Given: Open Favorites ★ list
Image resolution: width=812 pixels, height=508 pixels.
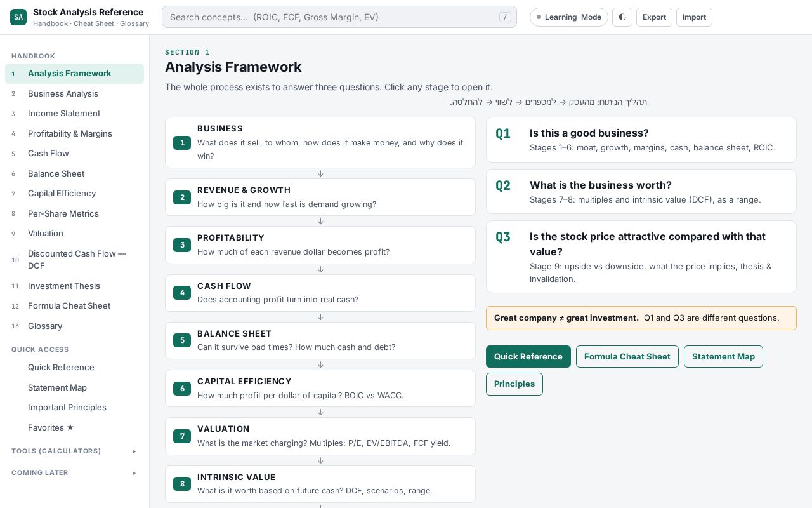Looking at the screenshot, I should click(x=74, y=427).
